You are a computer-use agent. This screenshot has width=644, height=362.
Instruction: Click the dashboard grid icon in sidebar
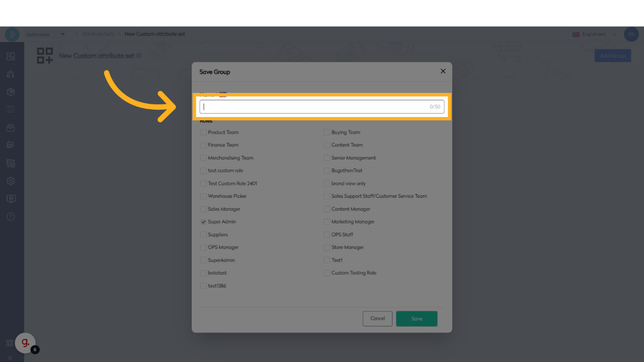click(x=11, y=56)
